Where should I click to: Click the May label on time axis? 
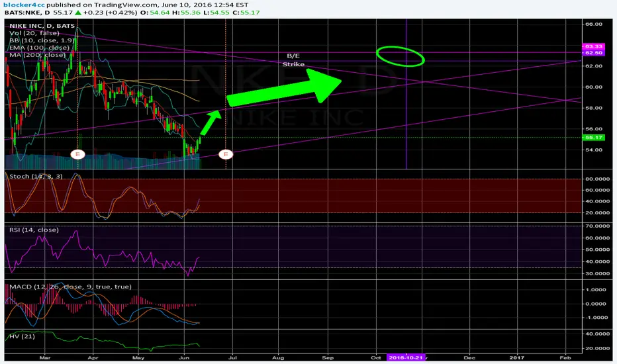pos(138,357)
